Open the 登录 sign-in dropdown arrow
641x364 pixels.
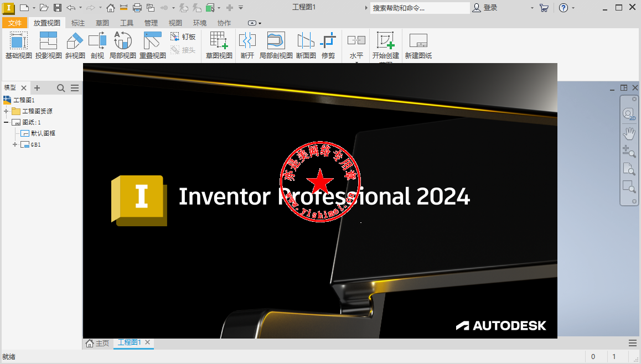click(532, 8)
